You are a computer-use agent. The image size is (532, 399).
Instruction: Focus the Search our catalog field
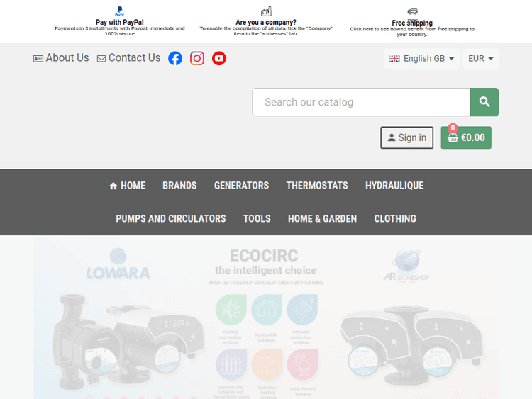click(x=361, y=102)
